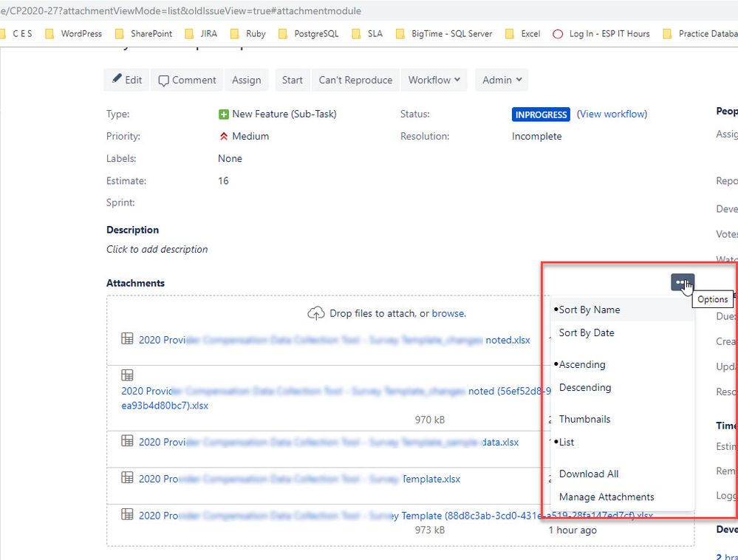
Task: Click the Edit button
Action: coord(126,80)
